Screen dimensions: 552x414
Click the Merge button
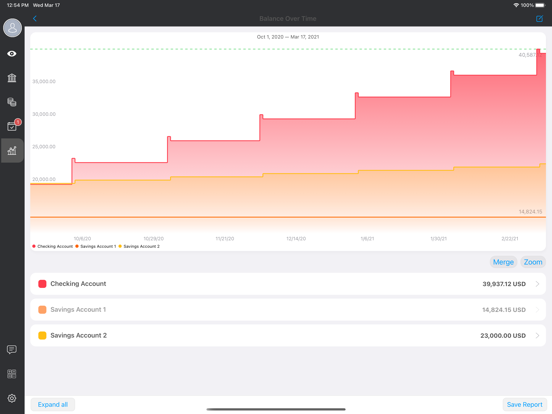pyautogui.click(x=503, y=262)
